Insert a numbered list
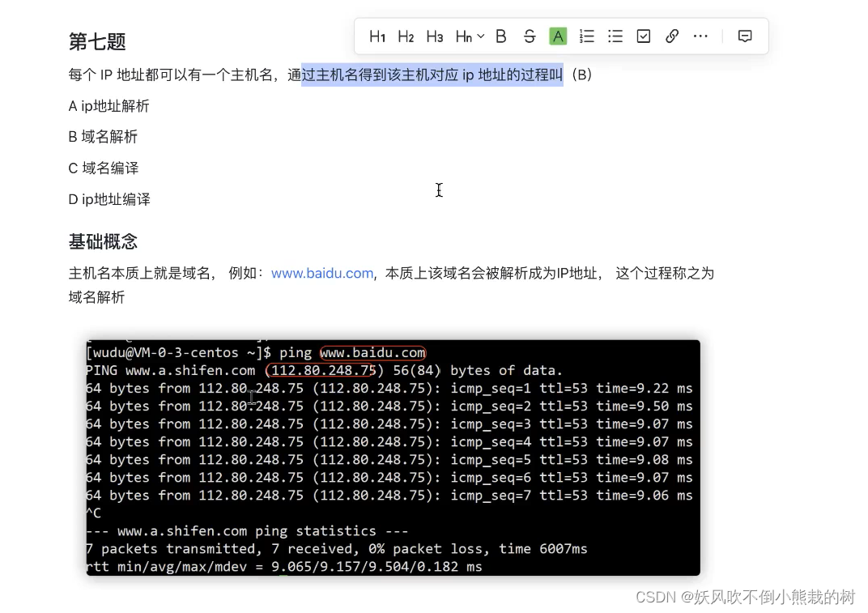Image resolution: width=868 pixels, height=613 pixels. coord(587,36)
